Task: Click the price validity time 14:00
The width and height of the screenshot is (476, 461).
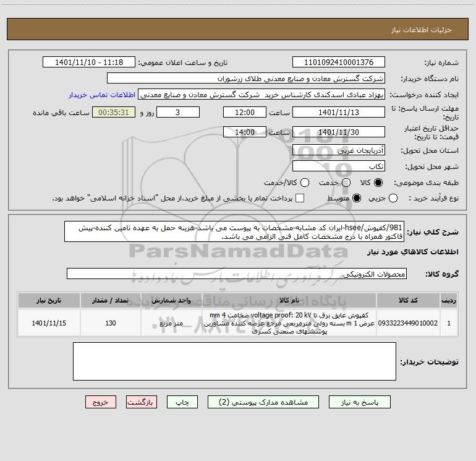Action: click(245, 132)
